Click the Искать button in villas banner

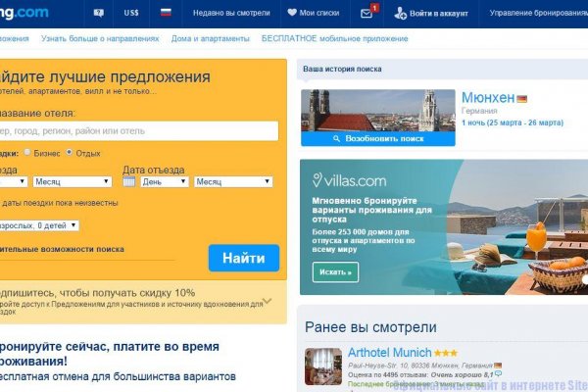pyautogui.click(x=335, y=272)
